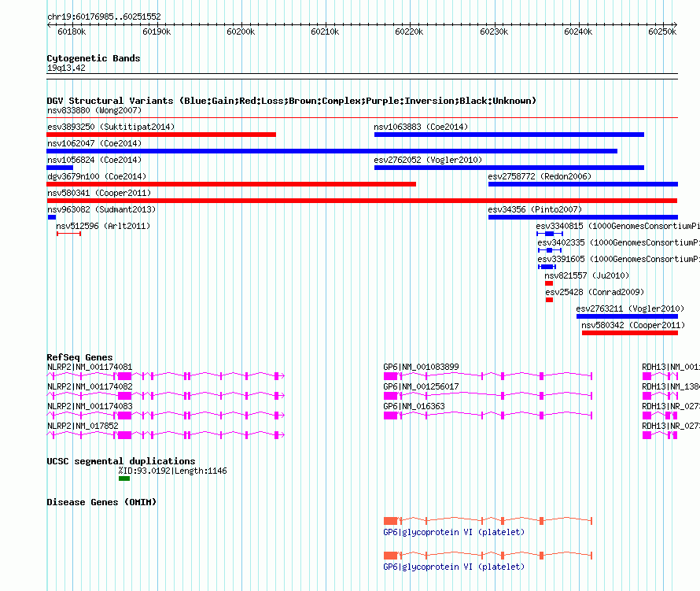Click the esv34356 (Pinto2007) blue bar

coord(583,217)
